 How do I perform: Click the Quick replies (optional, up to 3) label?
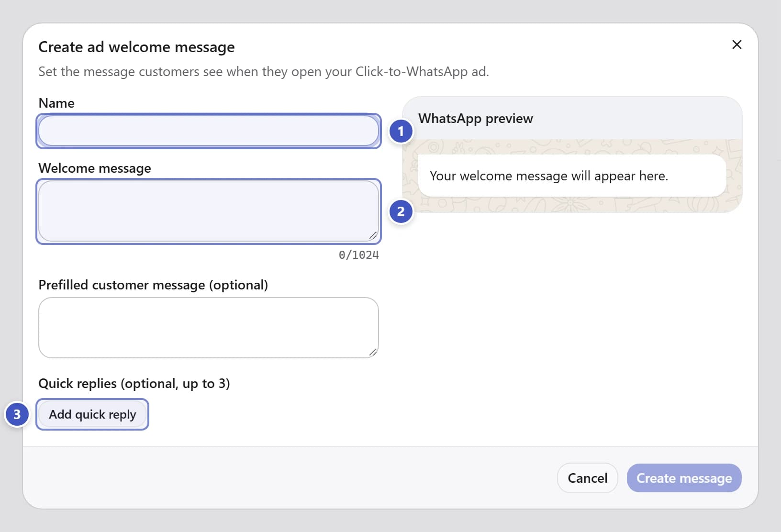(x=134, y=384)
